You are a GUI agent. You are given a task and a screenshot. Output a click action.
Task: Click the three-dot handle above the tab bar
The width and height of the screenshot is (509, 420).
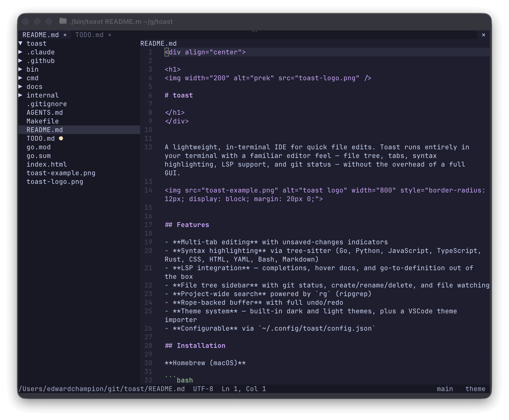(254, 31)
